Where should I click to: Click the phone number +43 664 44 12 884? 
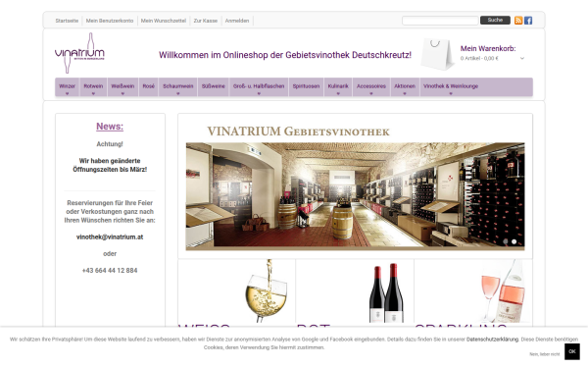(x=110, y=271)
